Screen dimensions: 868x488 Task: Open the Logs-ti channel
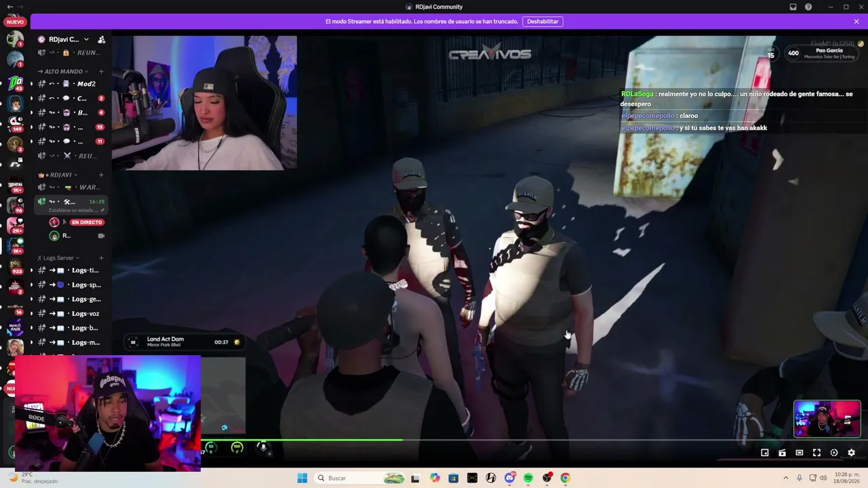(71, 270)
